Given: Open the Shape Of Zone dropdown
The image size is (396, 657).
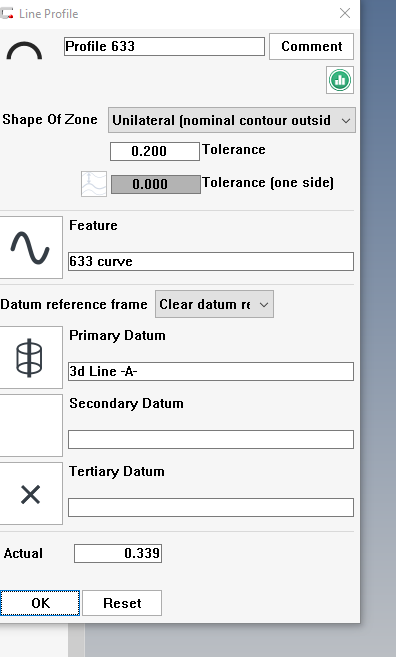Looking at the screenshot, I should (232, 120).
